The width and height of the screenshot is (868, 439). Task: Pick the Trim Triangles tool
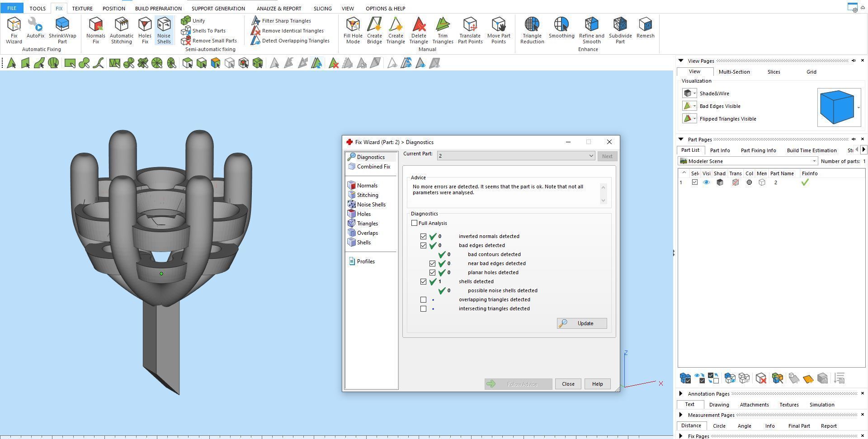(443, 30)
